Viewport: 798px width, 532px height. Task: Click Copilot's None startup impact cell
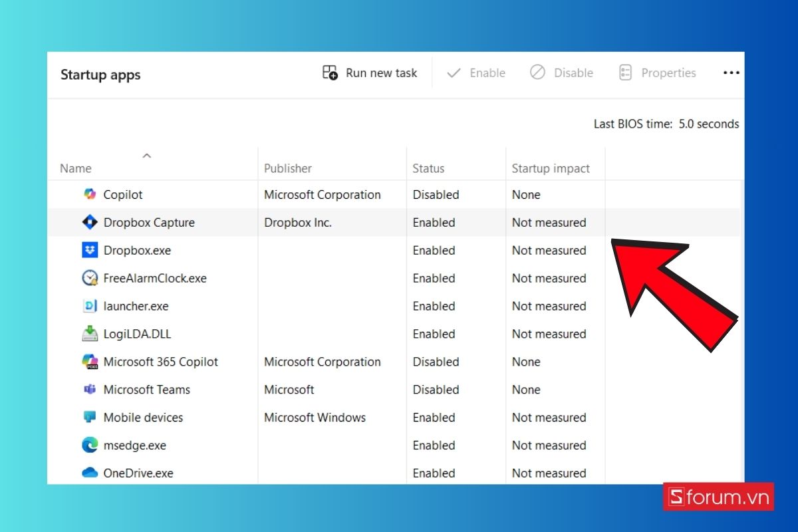(526, 195)
